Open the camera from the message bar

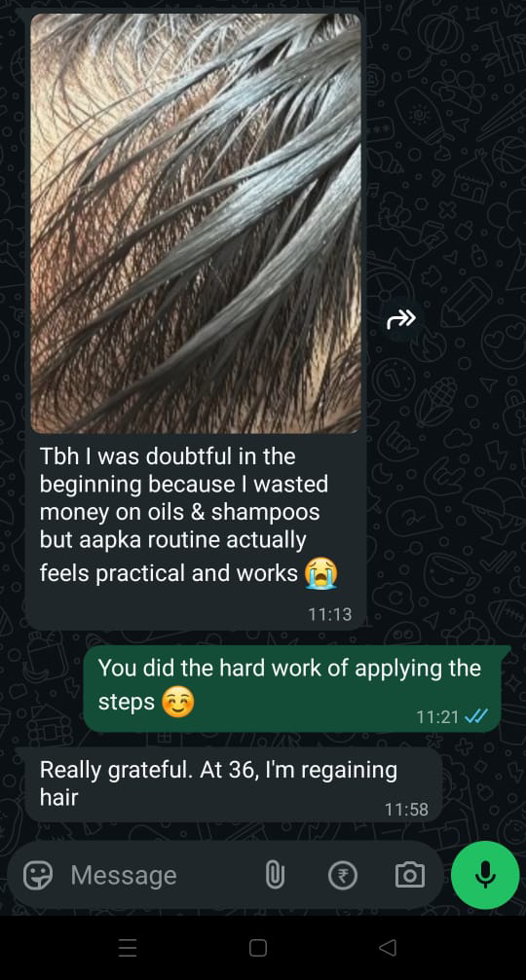410,874
